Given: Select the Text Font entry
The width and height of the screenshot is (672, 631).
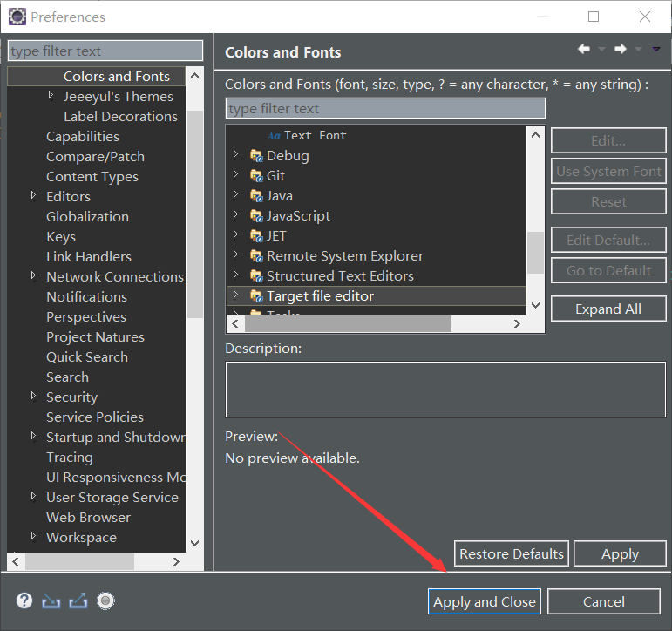Looking at the screenshot, I should click(315, 135).
